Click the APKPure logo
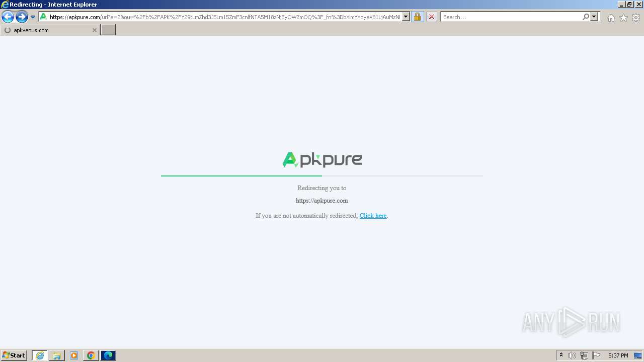Viewport: 644px width, 362px height. coord(322,159)
